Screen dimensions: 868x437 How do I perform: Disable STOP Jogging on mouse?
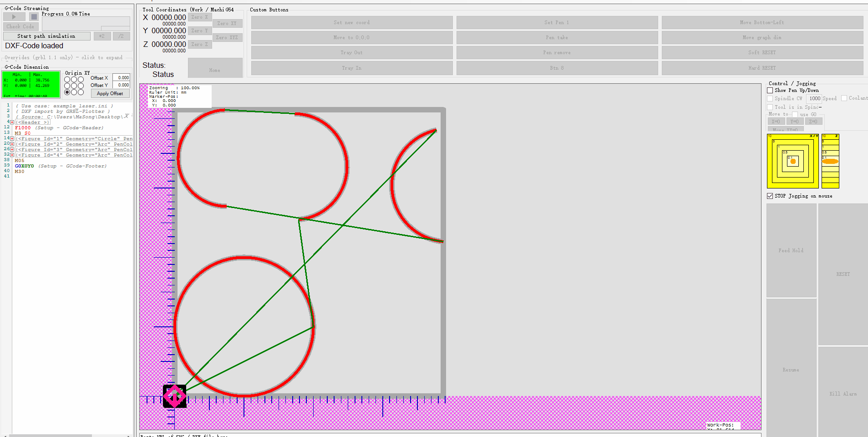770,196
